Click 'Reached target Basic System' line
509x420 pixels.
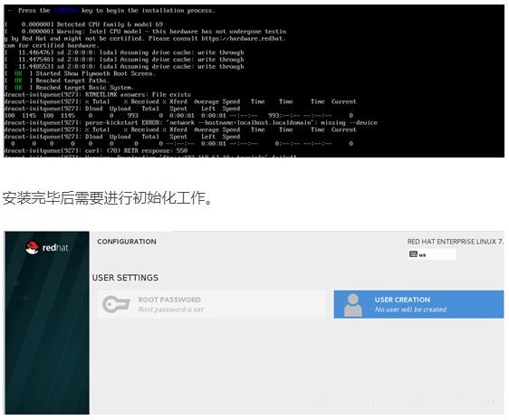69,88
